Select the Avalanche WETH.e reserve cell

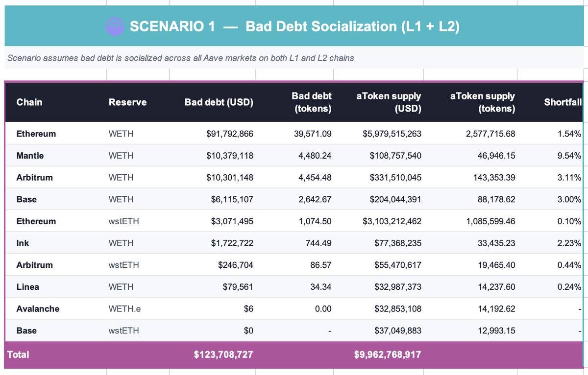click(x=124, y=309)
